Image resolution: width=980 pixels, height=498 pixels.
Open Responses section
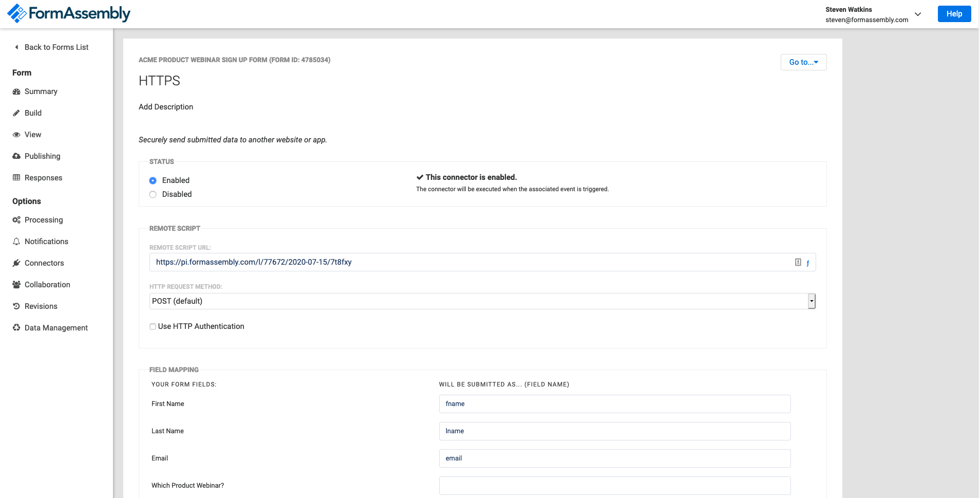(x=44, y=178)
